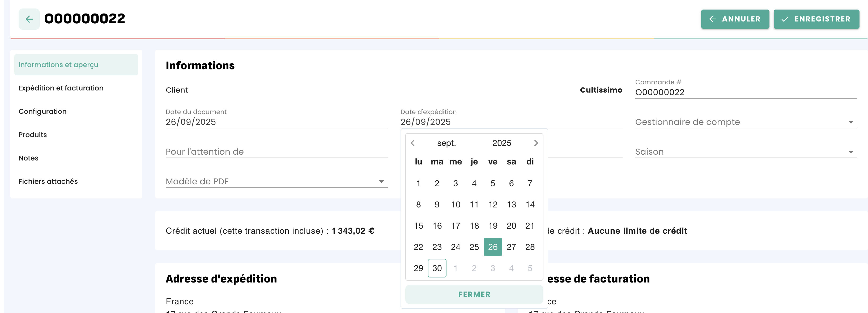868x313 pixels.
Task: Expand the Gestionnaire de compte dropdown
Action: 746,122
